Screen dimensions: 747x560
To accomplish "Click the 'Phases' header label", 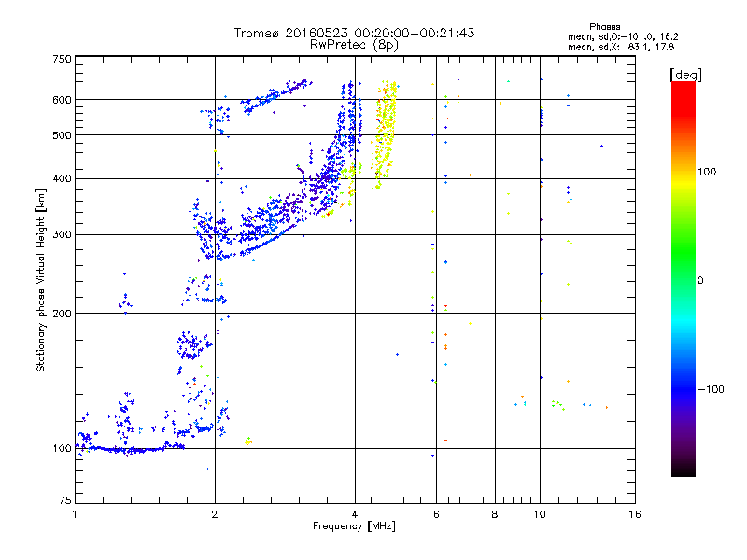I will click(604, 27).
